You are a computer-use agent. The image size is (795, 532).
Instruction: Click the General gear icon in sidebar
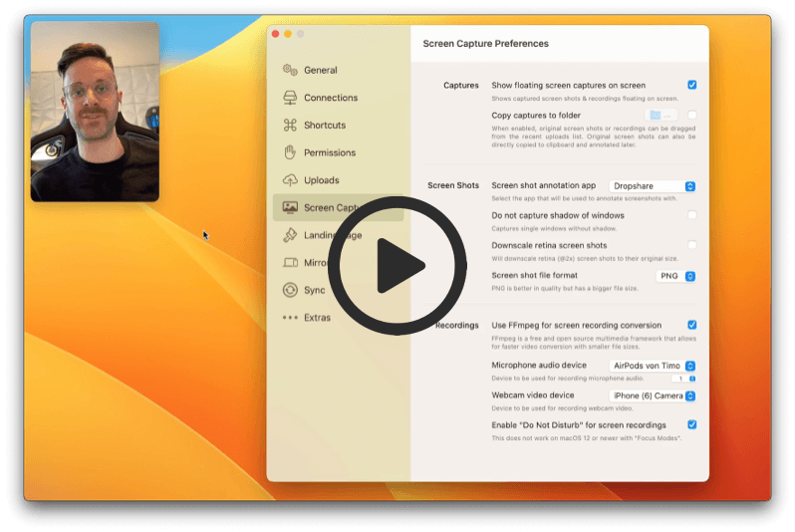[x=290, y=70]
